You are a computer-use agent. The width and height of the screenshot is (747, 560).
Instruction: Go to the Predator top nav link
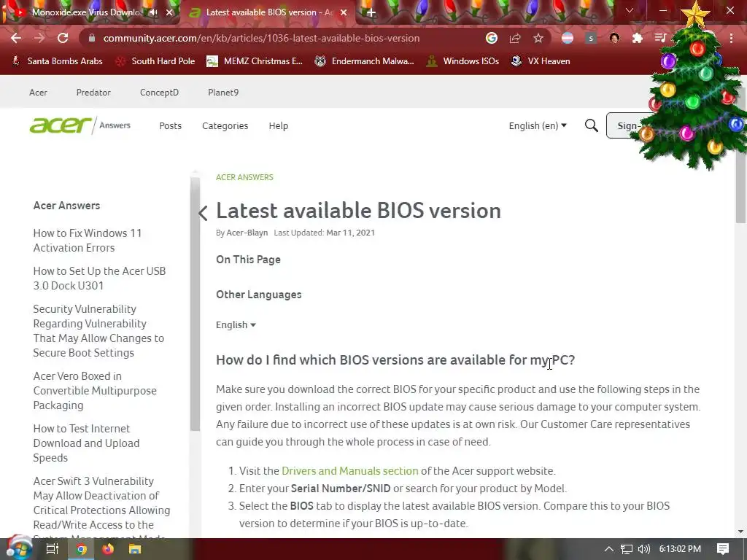93,93
